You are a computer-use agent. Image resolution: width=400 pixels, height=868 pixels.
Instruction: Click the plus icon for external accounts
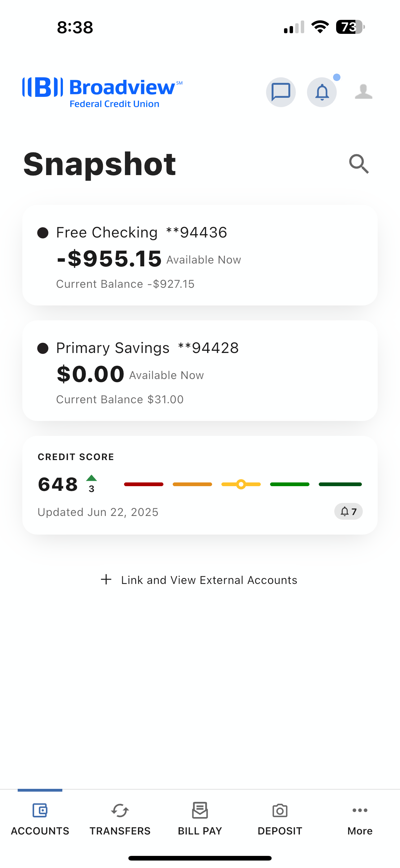tap(106, 580)
